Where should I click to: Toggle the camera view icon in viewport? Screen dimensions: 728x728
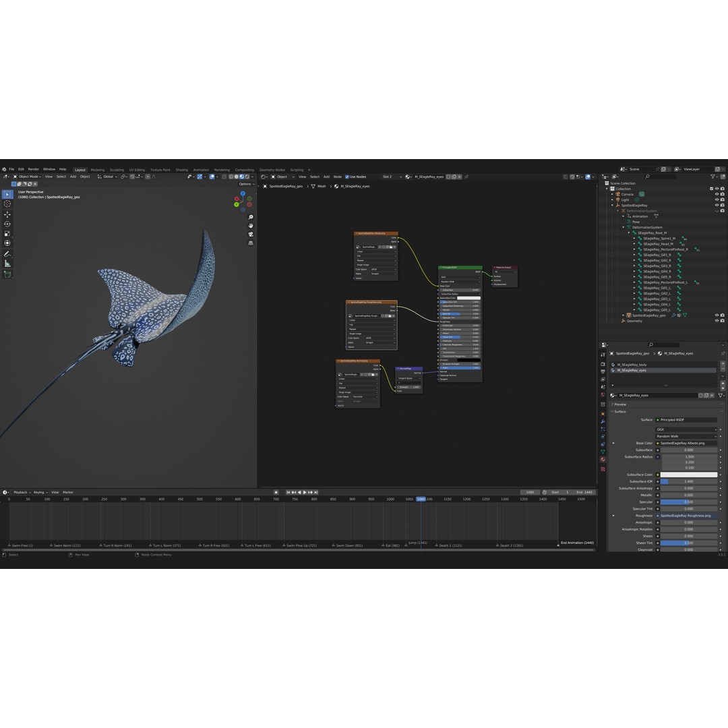tap(251, 234)
